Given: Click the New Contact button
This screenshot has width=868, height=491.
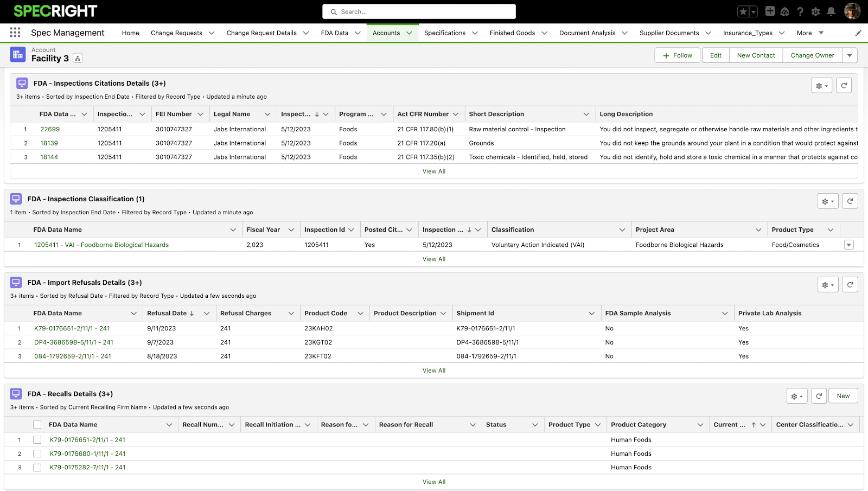Looking at the screenshot, I should [x=756, y=55].
